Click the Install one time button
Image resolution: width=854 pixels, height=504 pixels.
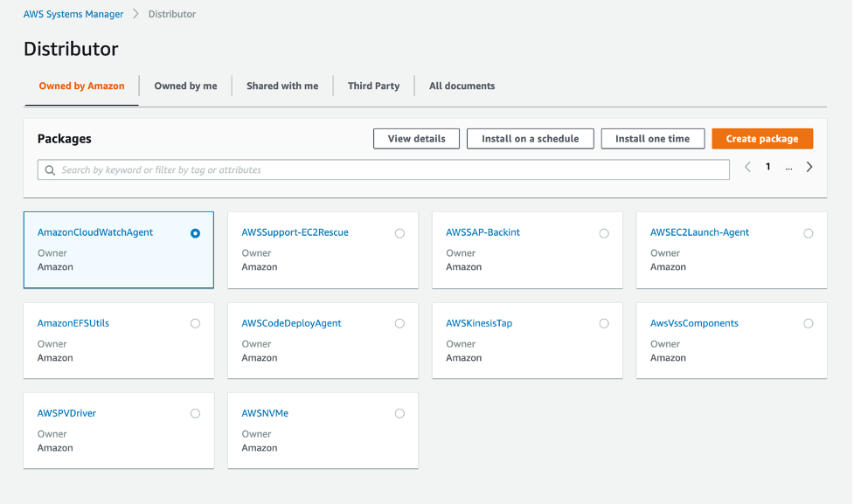tap(652, 138)
